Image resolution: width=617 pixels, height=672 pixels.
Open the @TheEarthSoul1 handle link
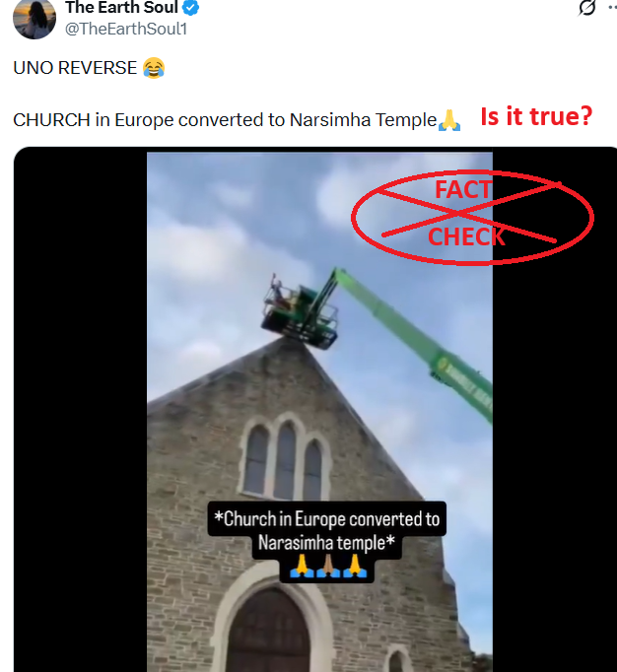(x=125, y=29)
